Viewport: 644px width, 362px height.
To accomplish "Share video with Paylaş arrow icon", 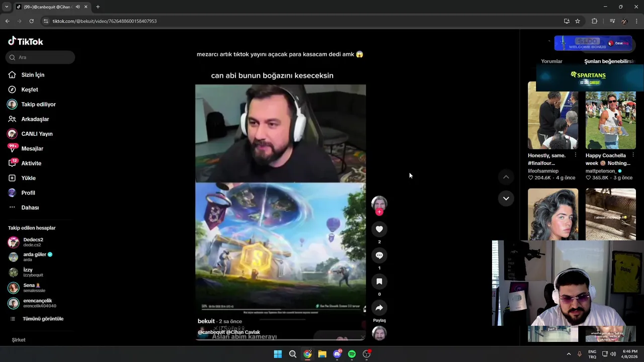I will (379, 308).
